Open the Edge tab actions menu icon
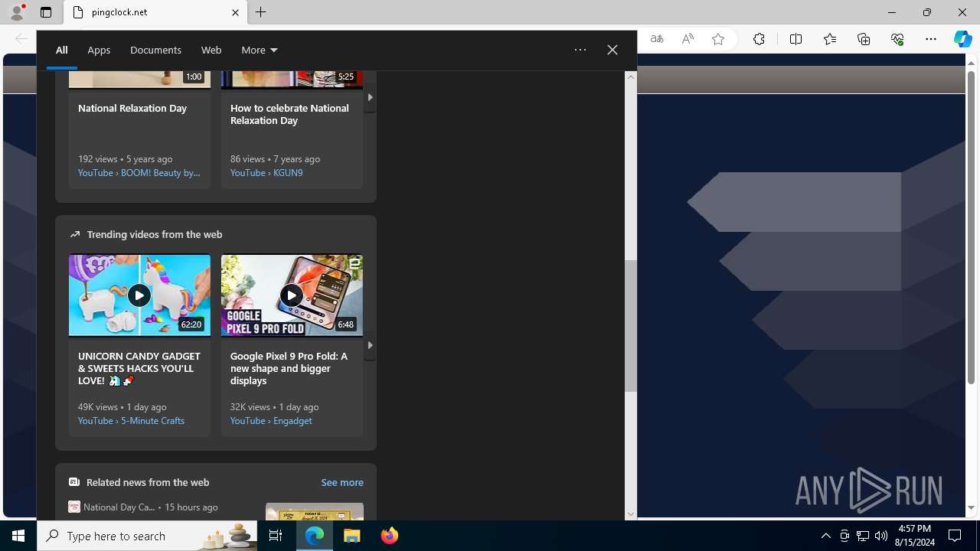 pyautogui.click(x=46, y=12)
